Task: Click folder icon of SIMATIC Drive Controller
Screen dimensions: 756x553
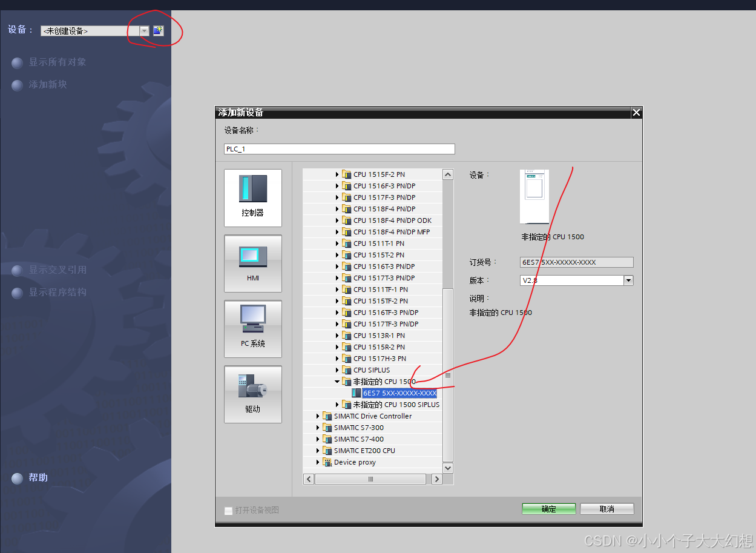Action: pos(327,416)
